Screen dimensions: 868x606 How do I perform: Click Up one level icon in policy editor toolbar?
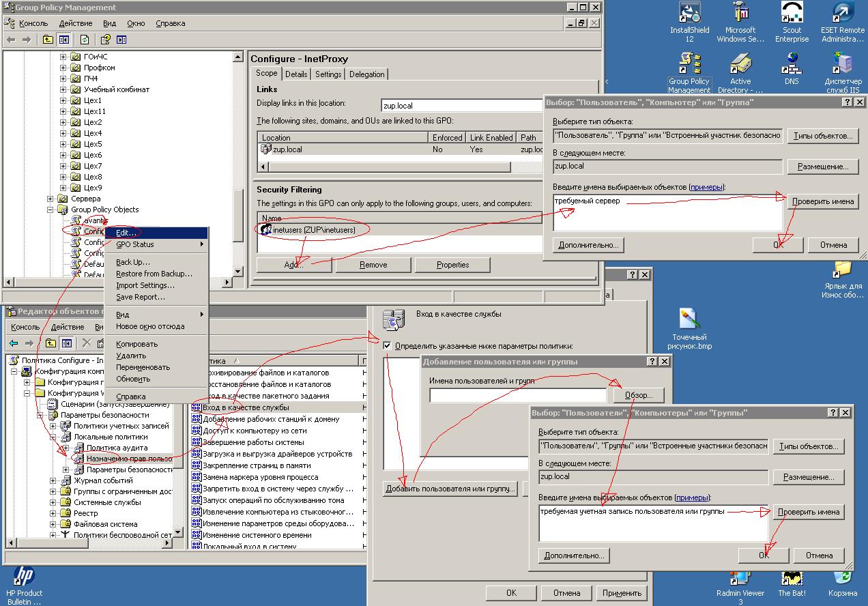coord(50,343)
